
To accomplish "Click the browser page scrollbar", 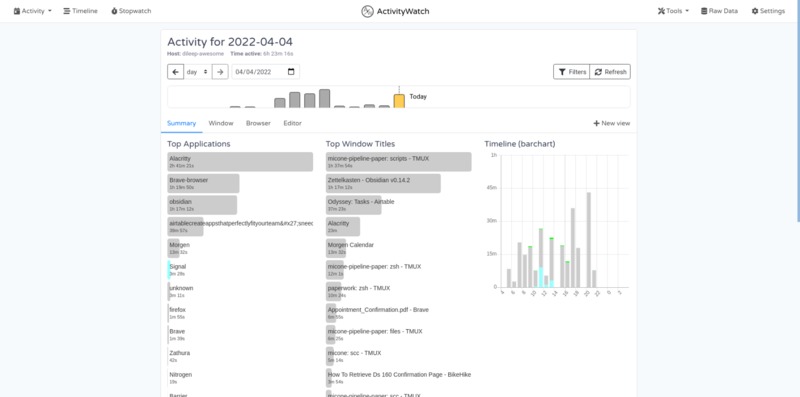I will click(x=798, y=111).
